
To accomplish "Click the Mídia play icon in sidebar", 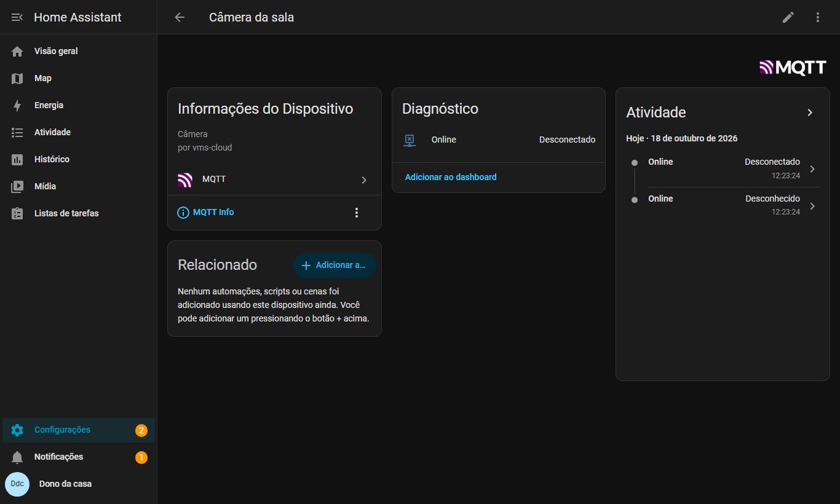I will pyautogui.click(x=17, y=186).
